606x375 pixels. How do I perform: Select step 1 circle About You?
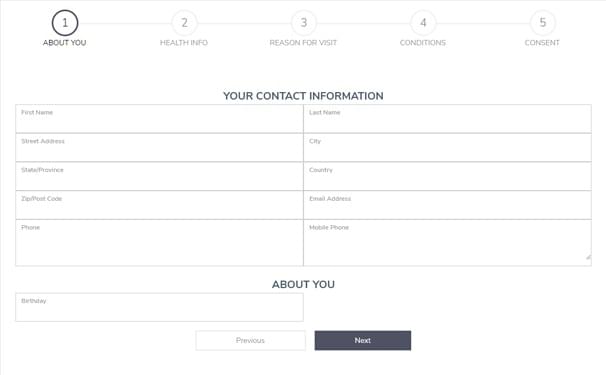click(65, 23)
